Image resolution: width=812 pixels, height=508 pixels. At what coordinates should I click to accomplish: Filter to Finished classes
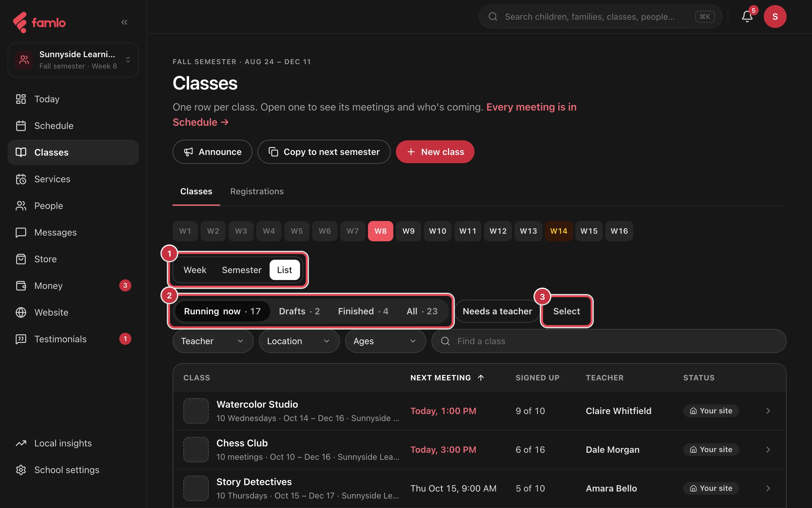363,311
